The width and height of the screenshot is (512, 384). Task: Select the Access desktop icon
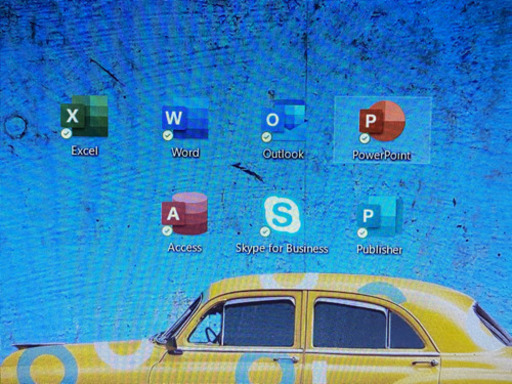click(x=185, y=214)
